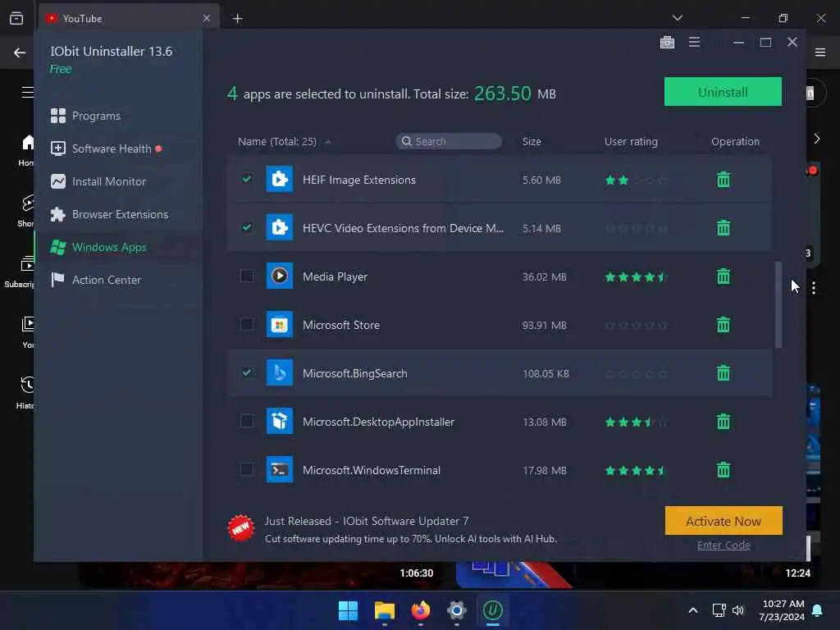840x630 pixels.
Task: Launch Firefox from the taskbar
Action: click(x=421, y=610)
